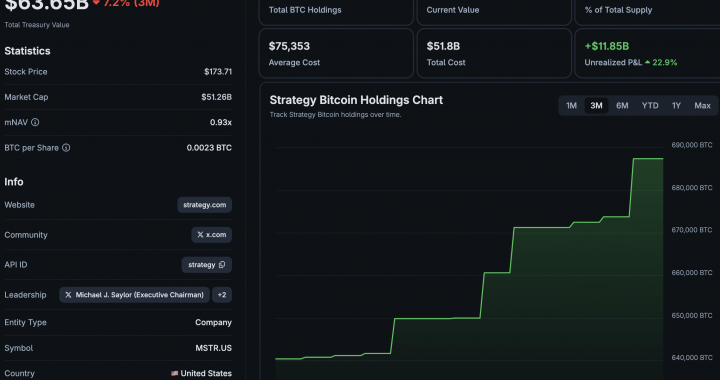Click the 670,000 BTC axis label
The image size is (720, 380).
pos(692,230)
